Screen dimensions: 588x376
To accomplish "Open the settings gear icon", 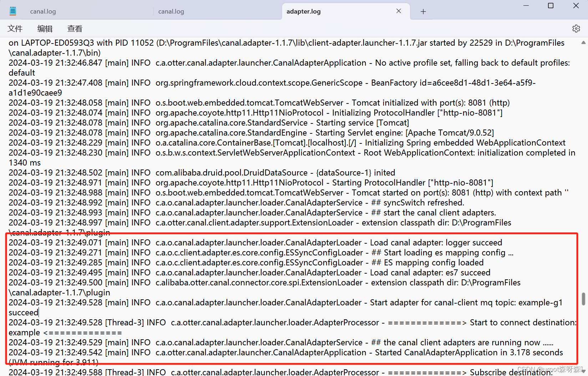I will [x=576, y=29].
